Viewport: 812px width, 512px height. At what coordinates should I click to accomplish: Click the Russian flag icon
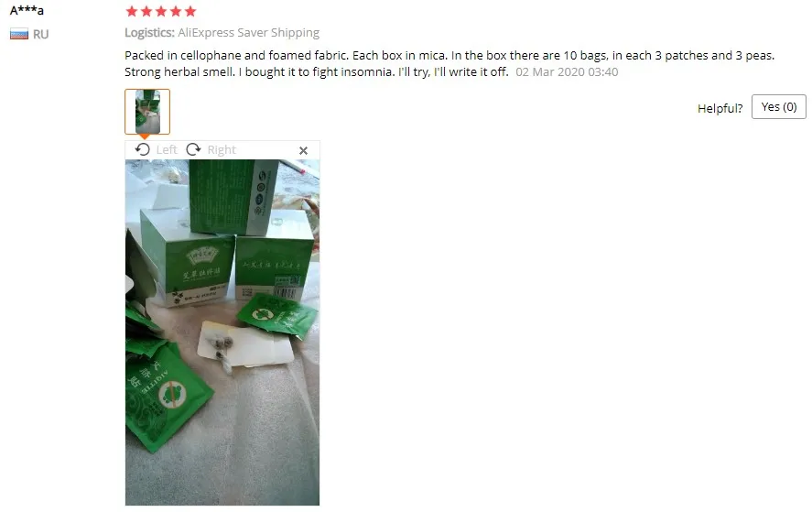click(19, 34)
